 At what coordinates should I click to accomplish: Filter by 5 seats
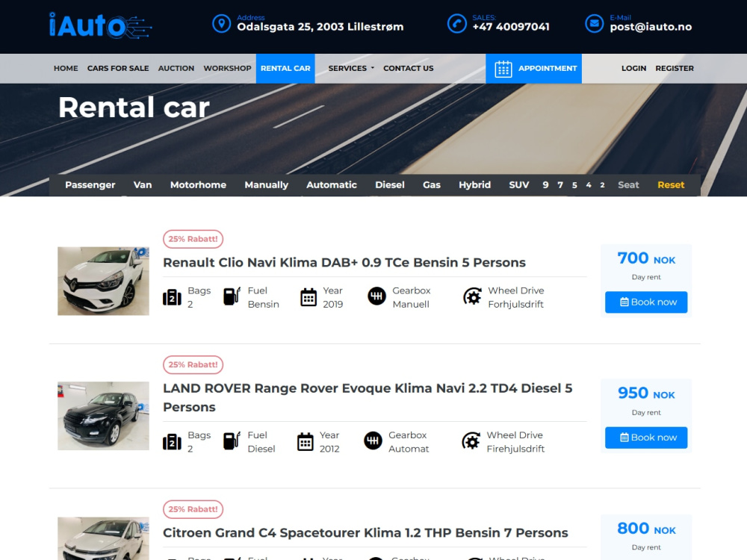574,184
